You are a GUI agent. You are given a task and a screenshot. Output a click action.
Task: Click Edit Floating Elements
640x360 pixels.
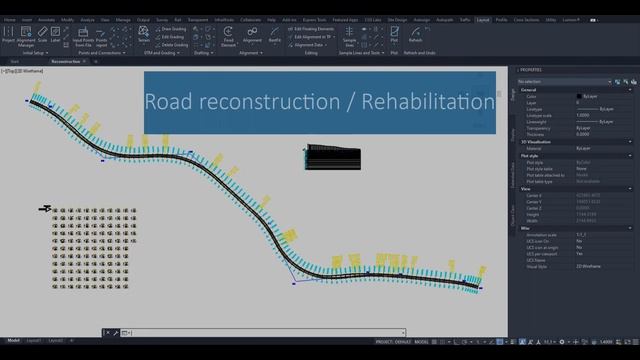coord(311,29)
